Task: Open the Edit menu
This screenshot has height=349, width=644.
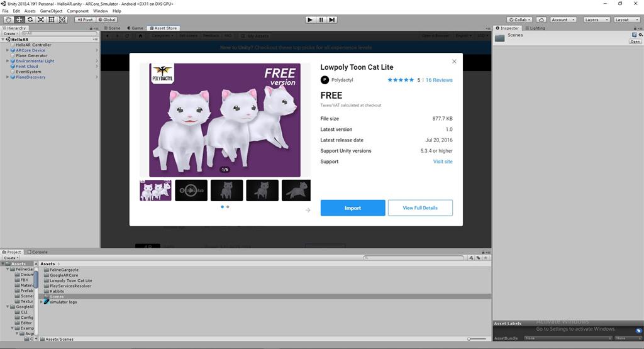Action: pyautogui.click(x=16, y=11)
